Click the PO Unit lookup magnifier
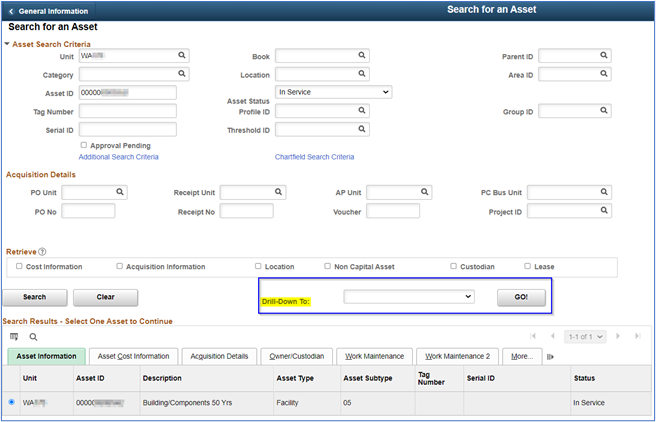The height and width of the screenshot is (422, 656). [x=120, y=192]
